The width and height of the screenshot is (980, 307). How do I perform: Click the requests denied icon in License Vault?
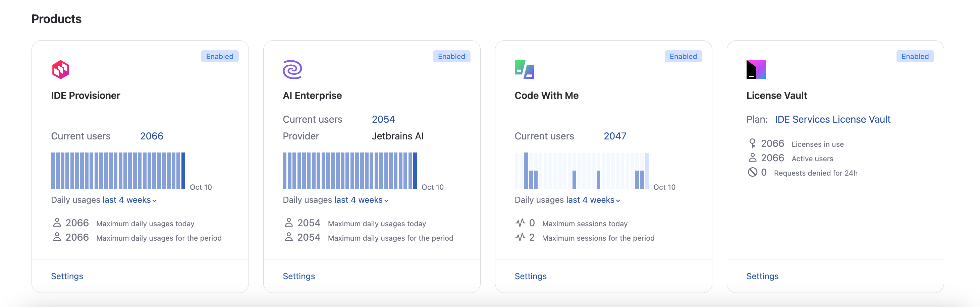(x=752, y=172)
